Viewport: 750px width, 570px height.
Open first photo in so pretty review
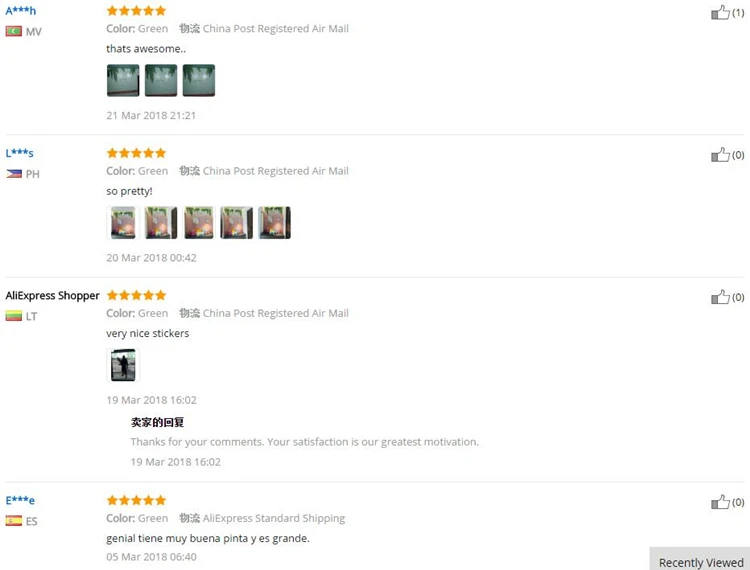pyautogui.click(x=123, y=223)
